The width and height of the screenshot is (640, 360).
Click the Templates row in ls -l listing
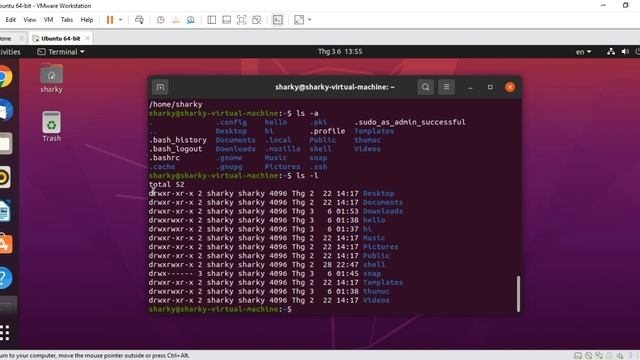pyautogui.click(x=276, y=282)
